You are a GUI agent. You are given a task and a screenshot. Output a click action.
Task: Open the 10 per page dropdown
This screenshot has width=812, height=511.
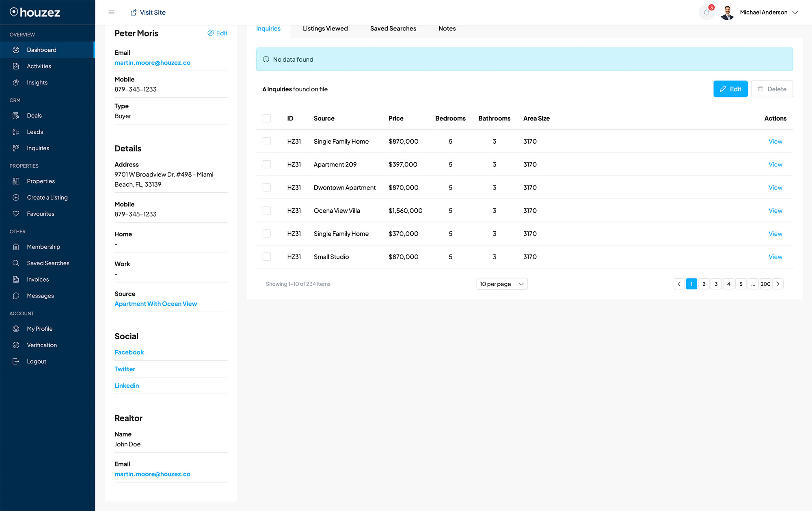click(x=502, y=284)
